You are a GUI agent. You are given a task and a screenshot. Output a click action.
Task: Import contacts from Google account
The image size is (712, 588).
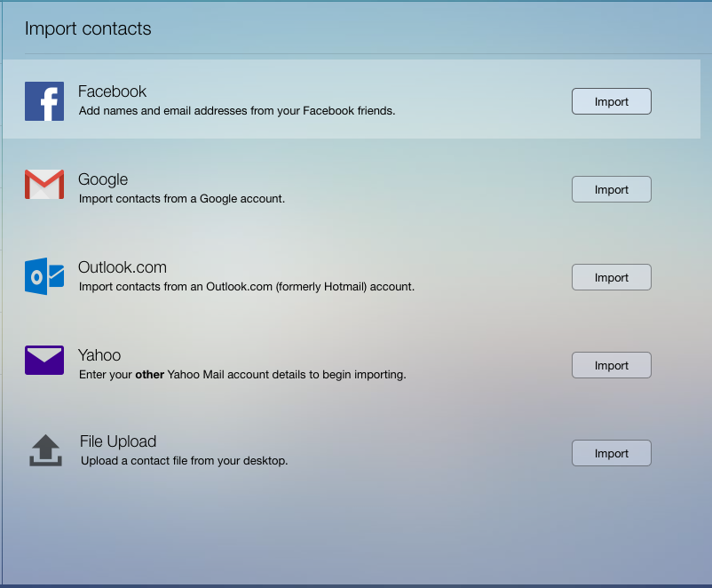pos(611,189)
